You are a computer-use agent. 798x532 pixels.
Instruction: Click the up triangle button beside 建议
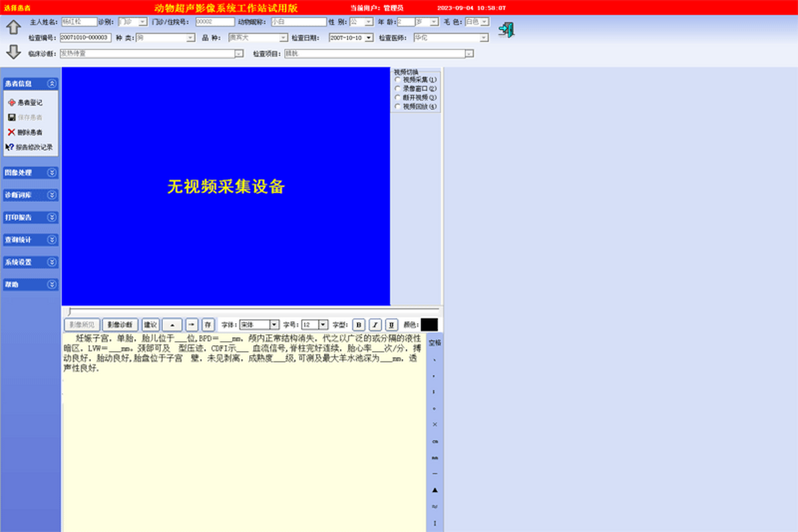pos(172,325)
